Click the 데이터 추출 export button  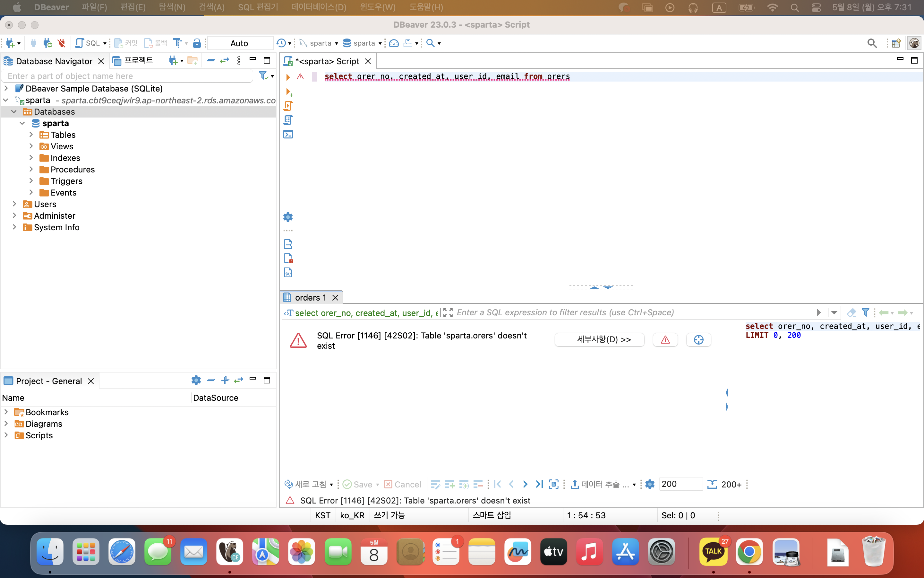[600, 484]
